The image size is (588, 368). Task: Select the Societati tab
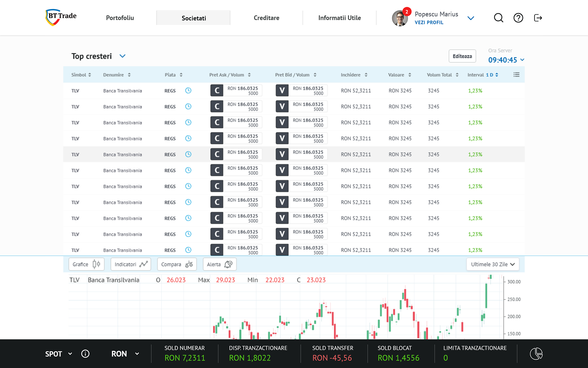pos(194,18)
